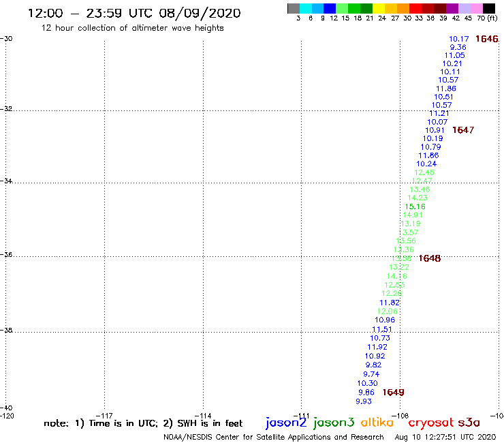The height and width of the screenshot is (443, 504).
Task: Click the wave height value 14.16
Action: 396,276
